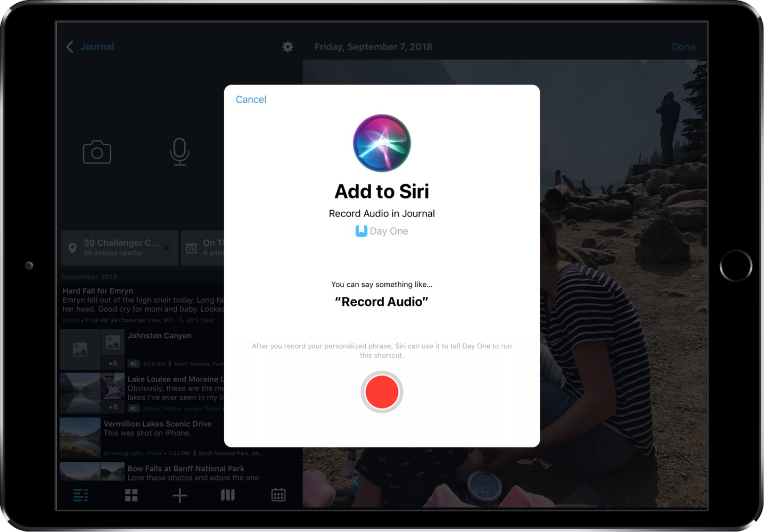Open the settings gear icon
This screenshot has height=532, width=764.
coord(287,47)
